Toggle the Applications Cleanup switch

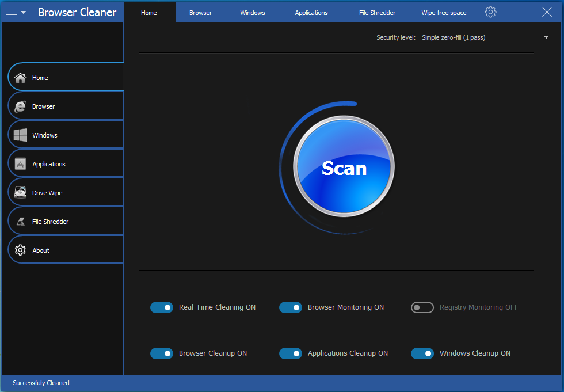click(291, 353)
